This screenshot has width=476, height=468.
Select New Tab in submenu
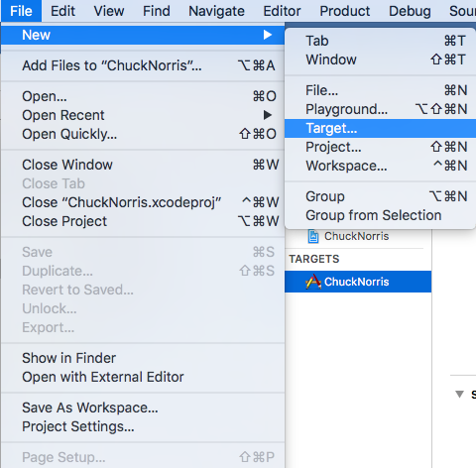click(x=380, y=41)
